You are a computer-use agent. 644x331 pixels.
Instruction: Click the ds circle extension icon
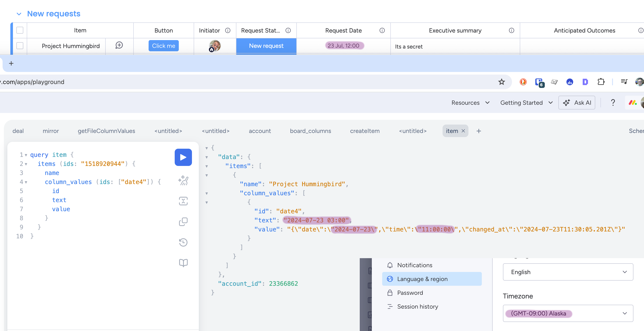(570, 82)
